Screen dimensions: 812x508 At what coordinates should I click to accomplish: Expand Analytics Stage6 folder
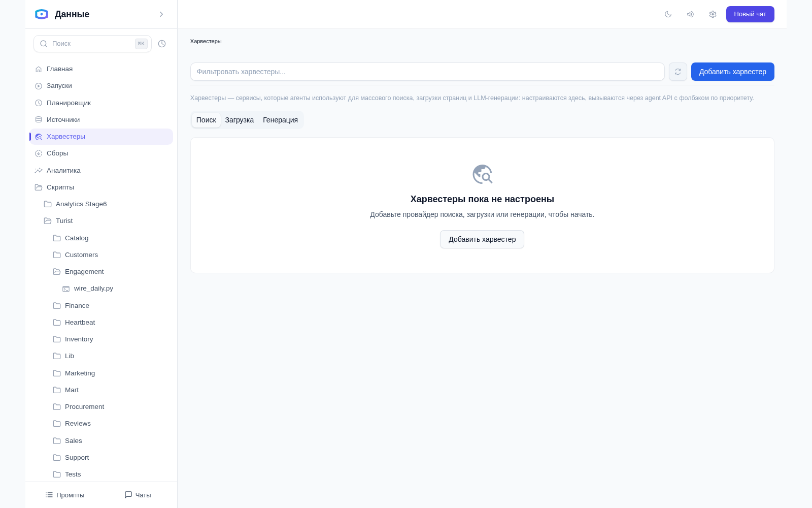106,204
